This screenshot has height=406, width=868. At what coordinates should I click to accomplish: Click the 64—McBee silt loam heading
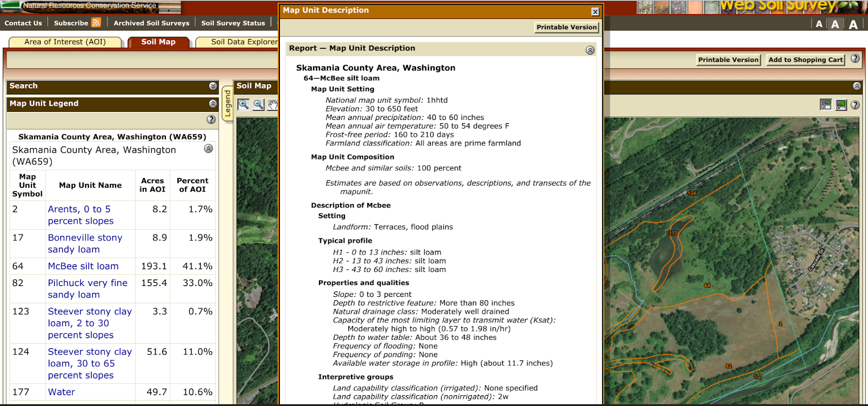[x=341, y=78]
